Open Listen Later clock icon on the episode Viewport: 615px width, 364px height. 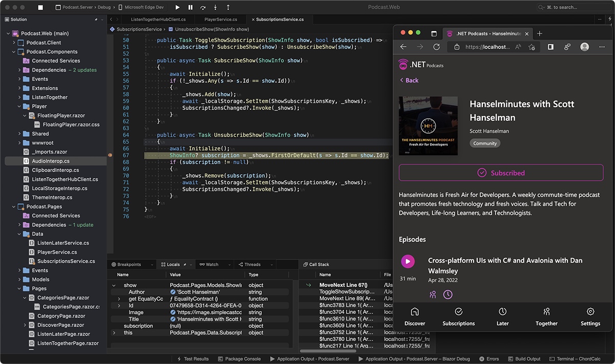[x=448, y=294]
